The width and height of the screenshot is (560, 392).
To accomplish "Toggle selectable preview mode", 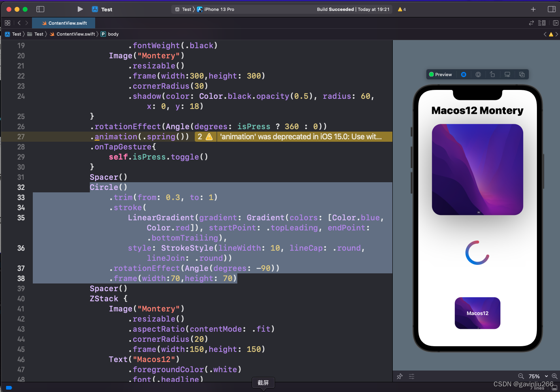I will pos(478,75).
